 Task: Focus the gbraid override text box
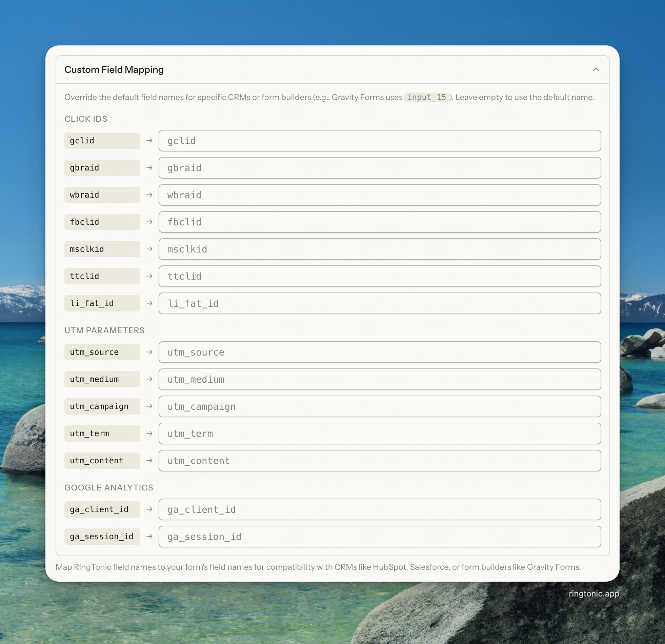click(379, 168)
